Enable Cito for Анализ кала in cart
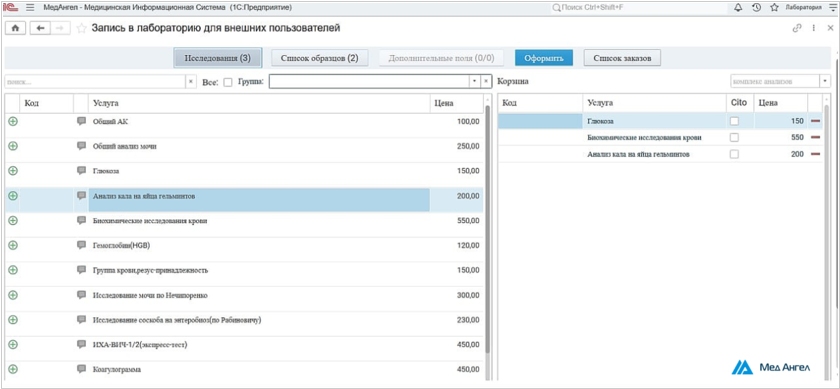This screenshot has width=840, height=389. 734,154
